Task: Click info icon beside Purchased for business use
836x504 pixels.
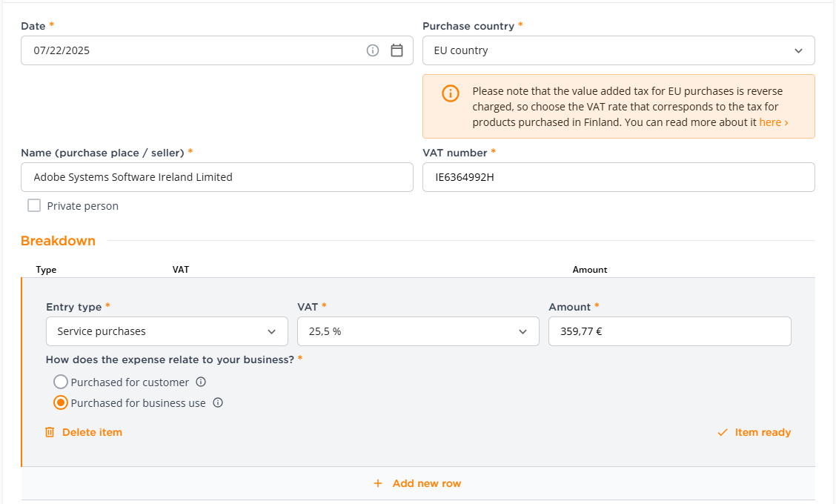Action: (218, 403)
